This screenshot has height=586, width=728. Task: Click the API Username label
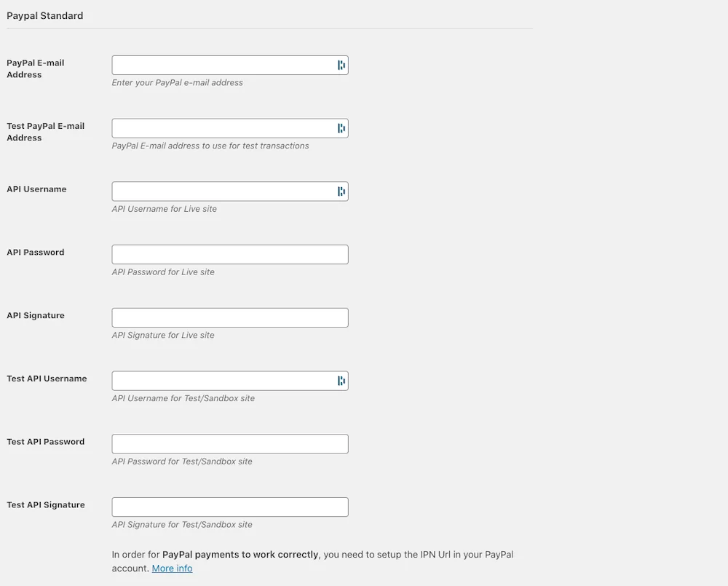point(36,189)
